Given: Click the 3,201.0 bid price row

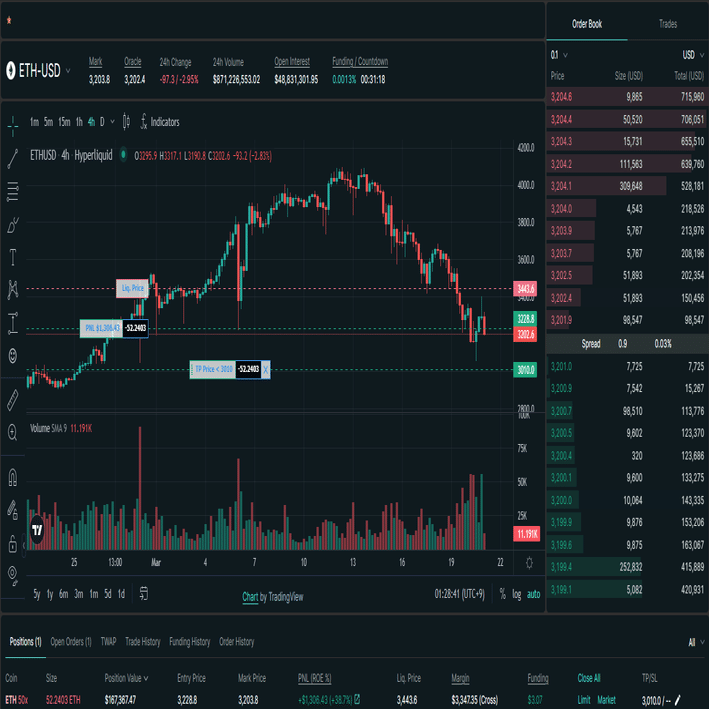Looking at the screenshot, I should click(x=627, y=366).
